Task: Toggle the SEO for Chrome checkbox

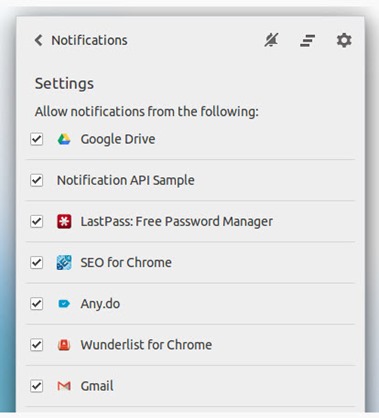Action: point(37,263)
